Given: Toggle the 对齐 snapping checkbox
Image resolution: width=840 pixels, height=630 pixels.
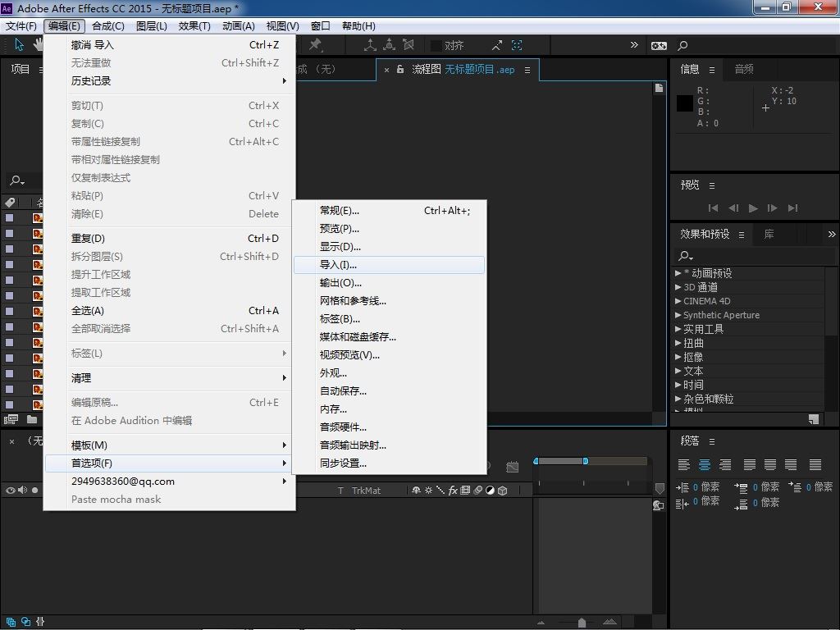Looking at the screenshot, I should click(x=436, y=46).
